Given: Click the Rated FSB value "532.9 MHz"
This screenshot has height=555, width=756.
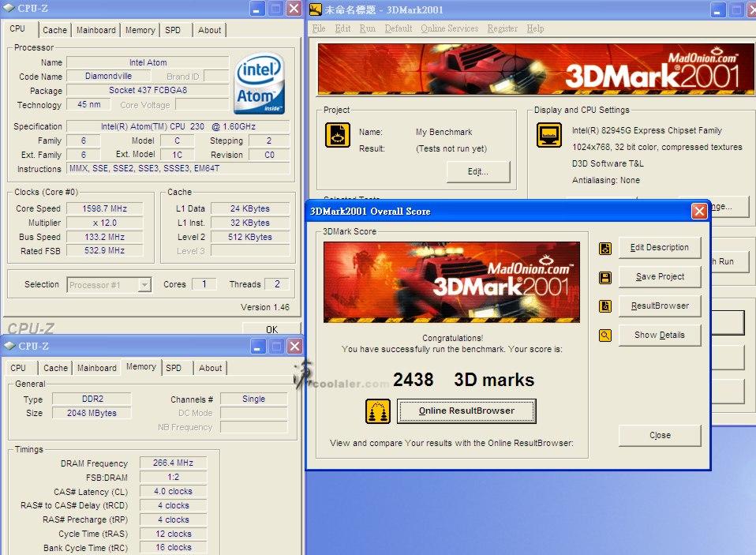Looking at the screenshot, I should point(105,251).
